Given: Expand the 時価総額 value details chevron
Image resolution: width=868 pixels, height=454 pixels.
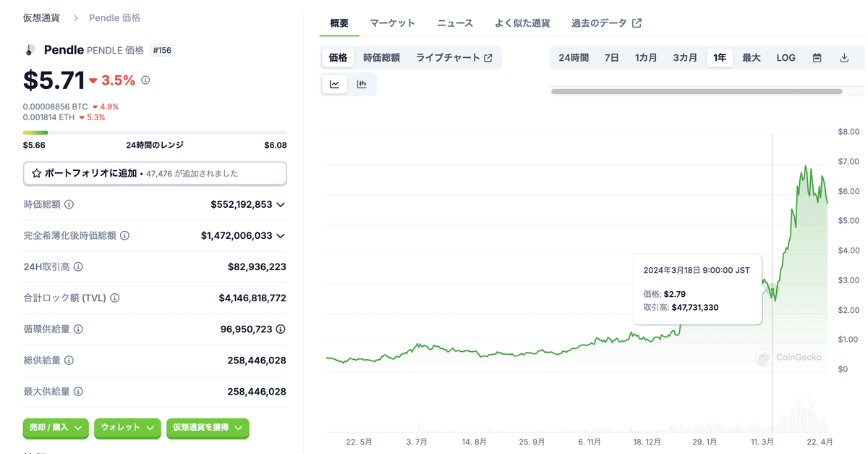Looking at the screenshot, I should pyautogui.click(x=281, y=205).
